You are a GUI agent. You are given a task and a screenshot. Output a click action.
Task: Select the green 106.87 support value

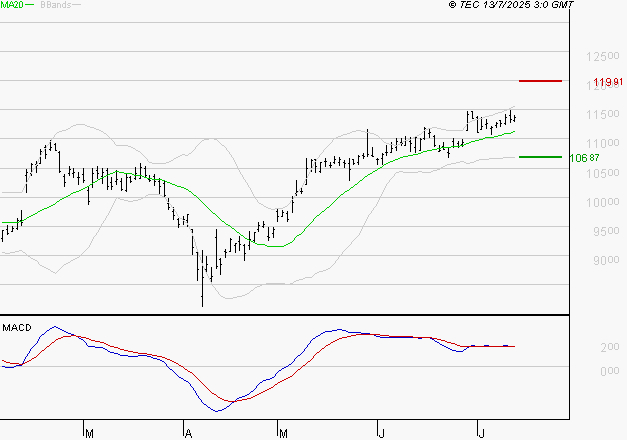(584, 158)
